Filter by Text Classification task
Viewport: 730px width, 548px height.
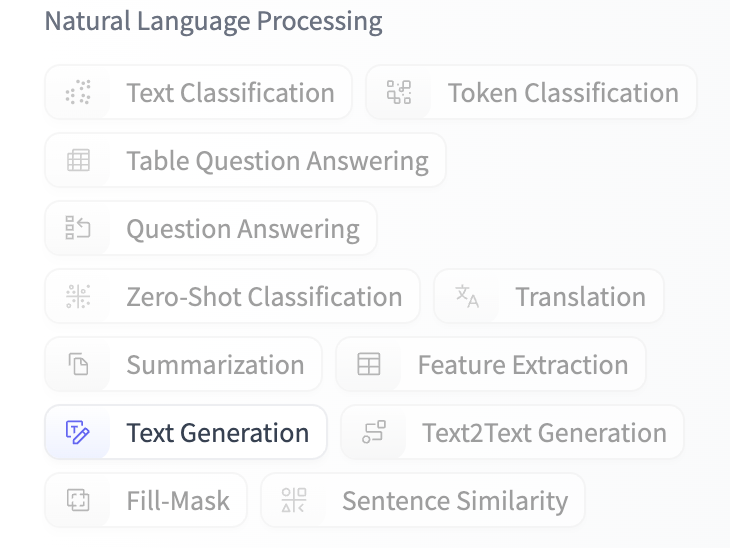point(230,93)
